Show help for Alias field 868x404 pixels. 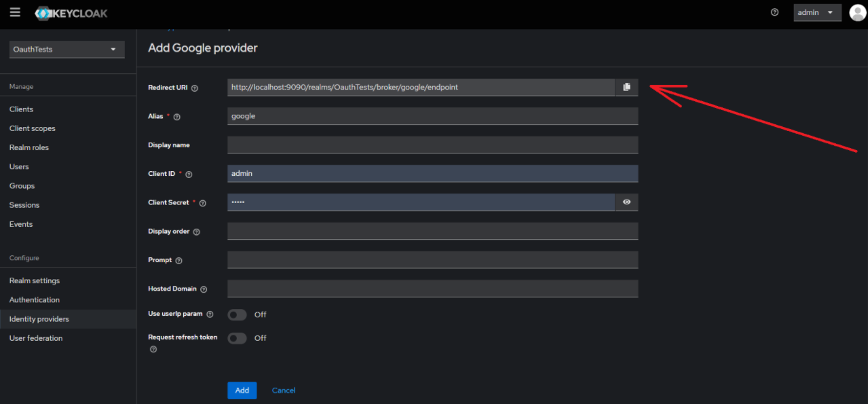pos(177,117)
